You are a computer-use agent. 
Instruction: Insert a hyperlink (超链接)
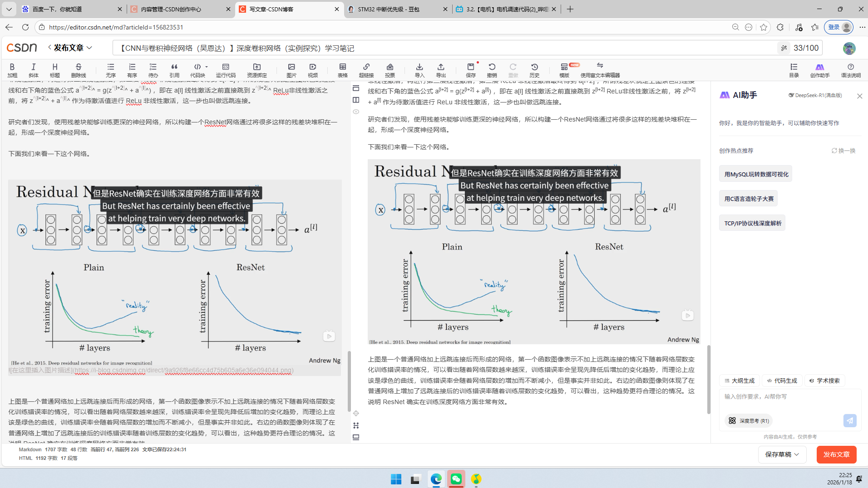[x=366, y=70]
